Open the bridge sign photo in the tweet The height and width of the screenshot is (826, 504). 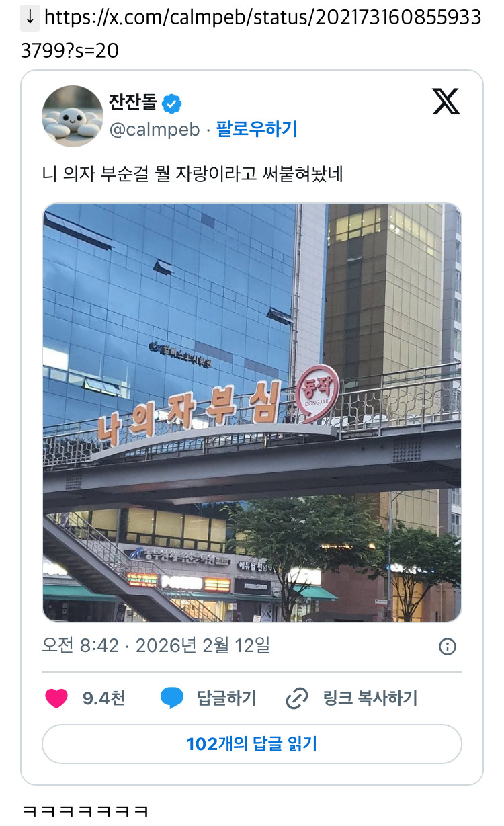click(x=252, y=412)
